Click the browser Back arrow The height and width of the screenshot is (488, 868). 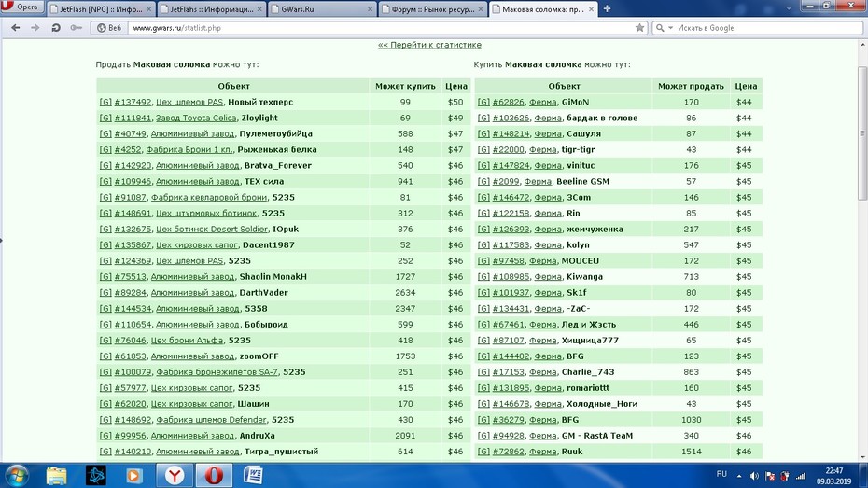pyautogui.click(x=16, y=28)
